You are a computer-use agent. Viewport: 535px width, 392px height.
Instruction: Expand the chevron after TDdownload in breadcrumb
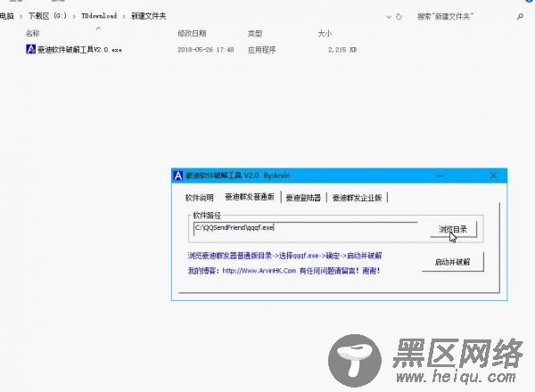(124, 16)
